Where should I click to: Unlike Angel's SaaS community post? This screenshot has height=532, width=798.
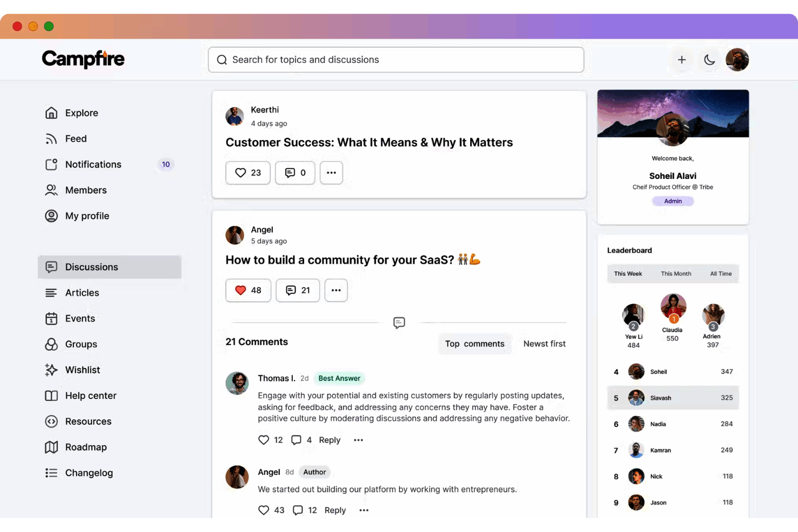[241, 290]
